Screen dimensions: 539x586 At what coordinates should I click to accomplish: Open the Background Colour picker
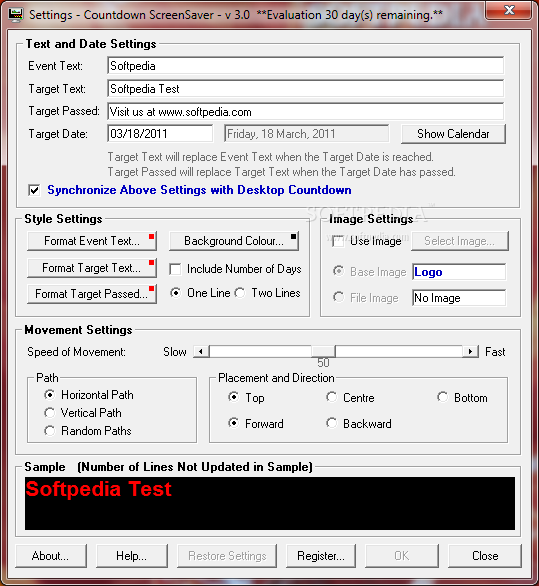[234, 241]
